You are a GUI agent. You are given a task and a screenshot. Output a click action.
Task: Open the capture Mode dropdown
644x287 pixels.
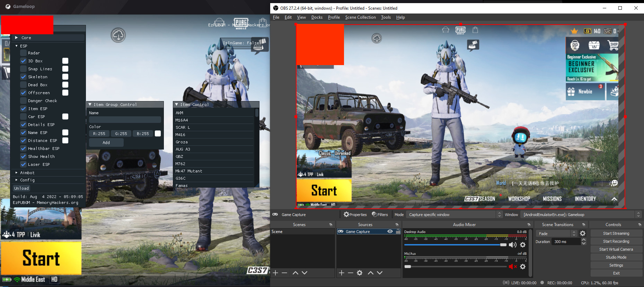click(x=455, y=215)
